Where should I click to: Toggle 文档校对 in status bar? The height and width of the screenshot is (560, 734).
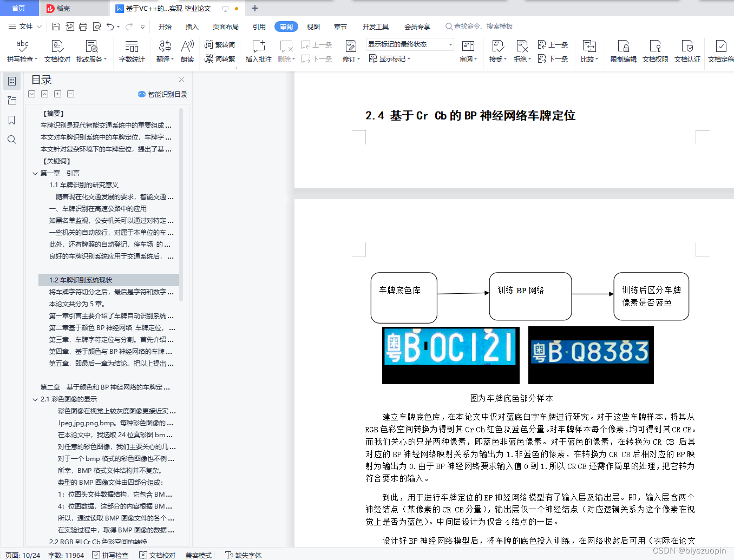158,555
